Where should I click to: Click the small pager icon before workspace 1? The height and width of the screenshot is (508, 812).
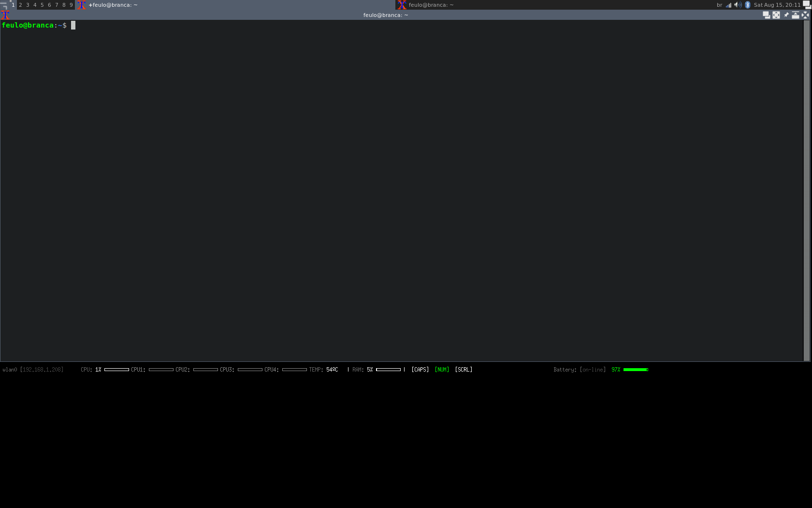point(4,4)
